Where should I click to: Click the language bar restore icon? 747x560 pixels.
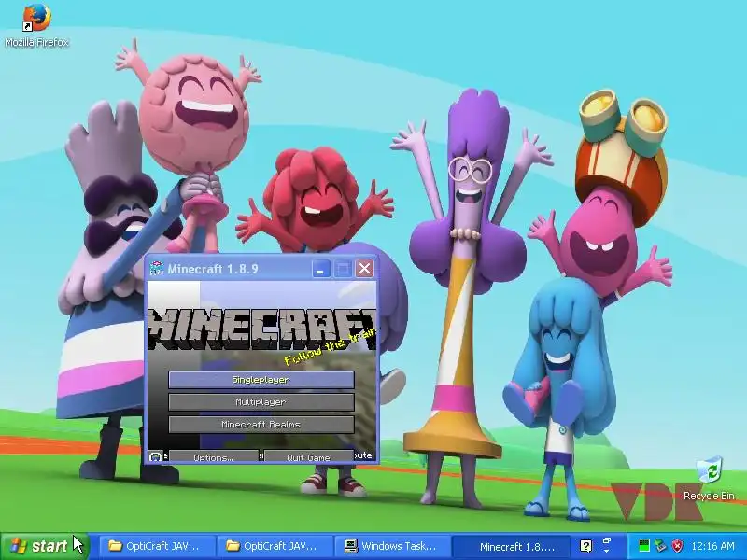tap(607, 541)
